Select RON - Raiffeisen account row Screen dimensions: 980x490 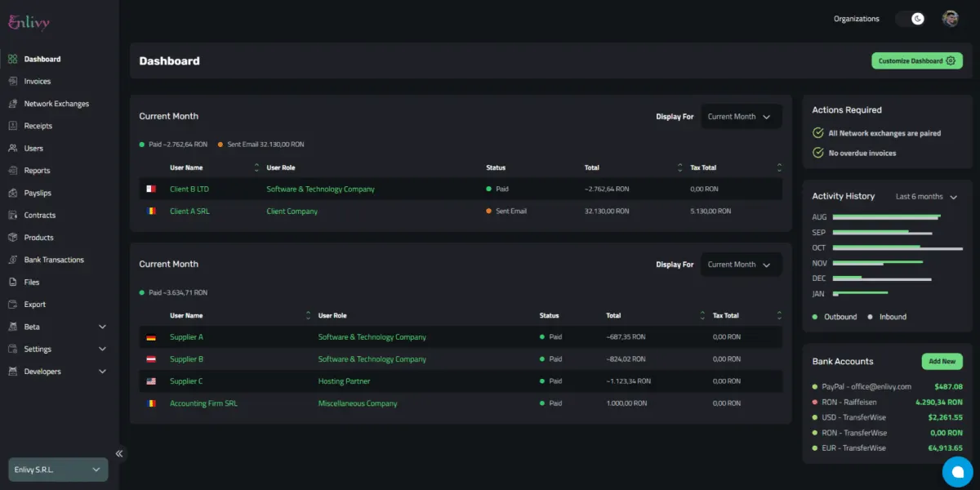887,402
